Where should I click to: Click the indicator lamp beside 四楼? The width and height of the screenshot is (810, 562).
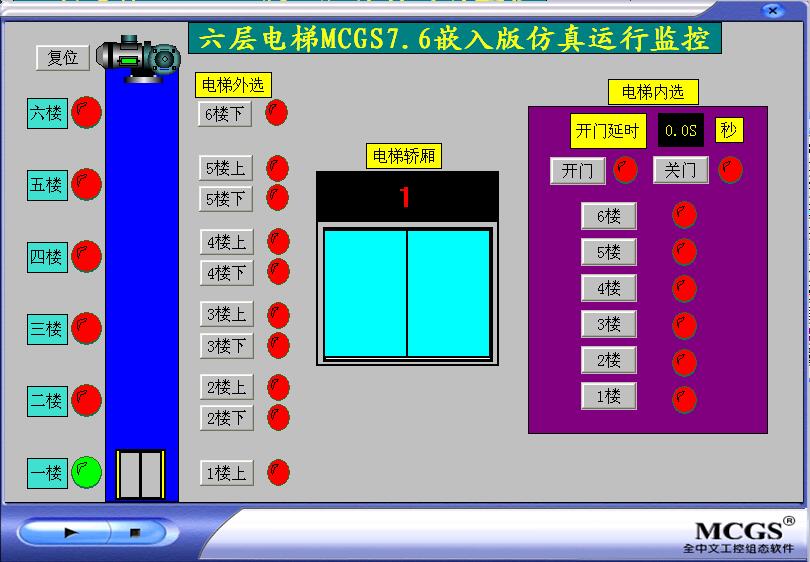86,256
